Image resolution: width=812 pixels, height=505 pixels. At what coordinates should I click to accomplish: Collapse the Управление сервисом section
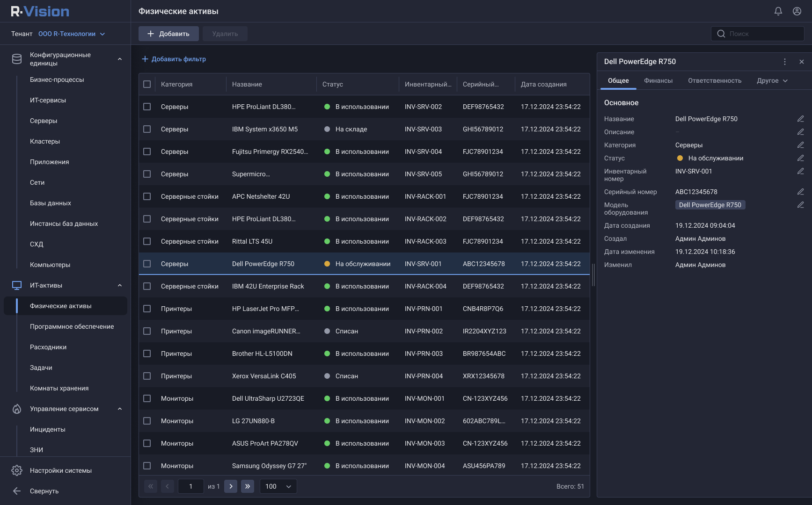click(x=120, y=409)
